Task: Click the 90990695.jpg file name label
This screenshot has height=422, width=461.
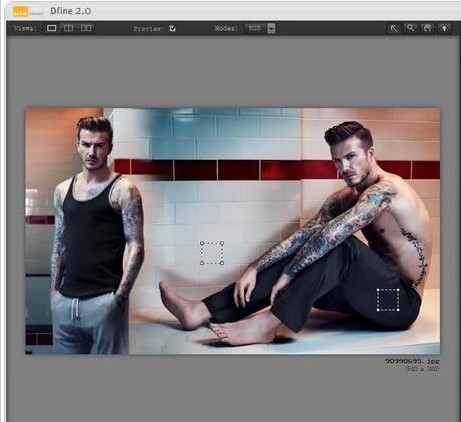Action: [x=413, y=361]
